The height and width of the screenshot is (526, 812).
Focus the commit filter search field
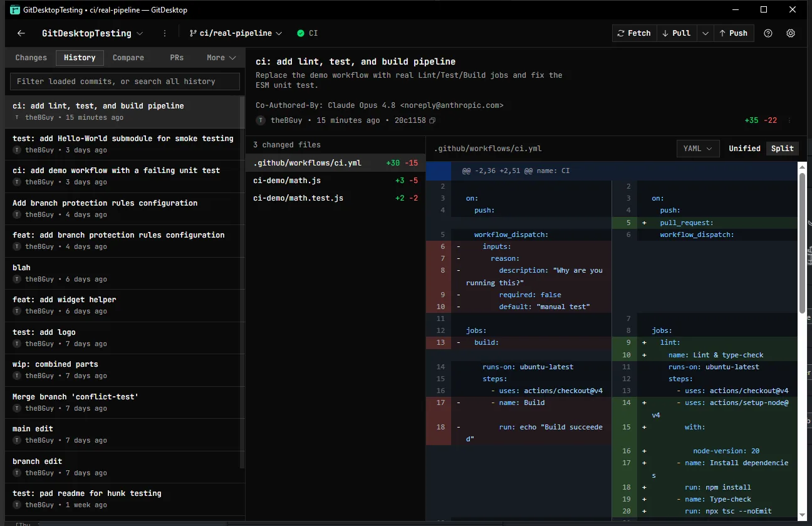click(x=125, y=82)
